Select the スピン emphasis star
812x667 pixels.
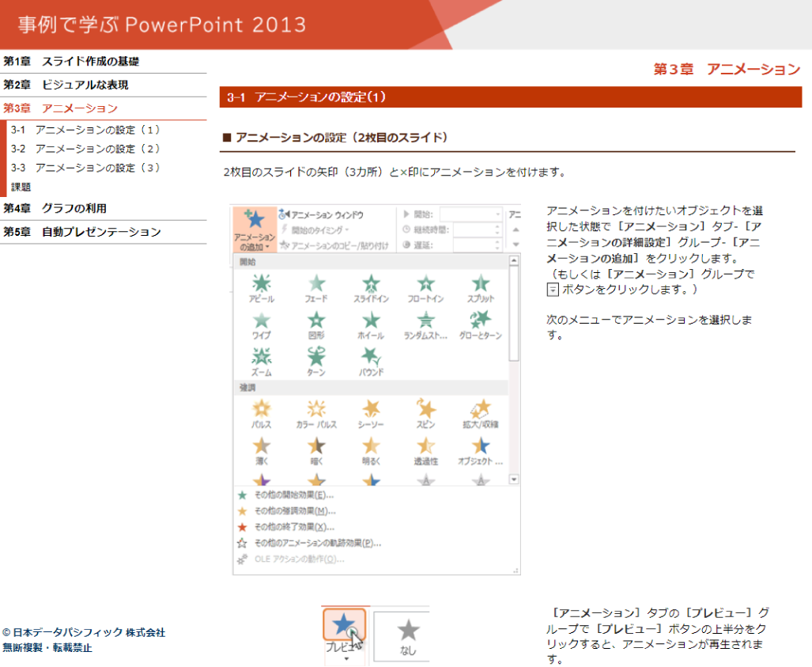point(425,414)
